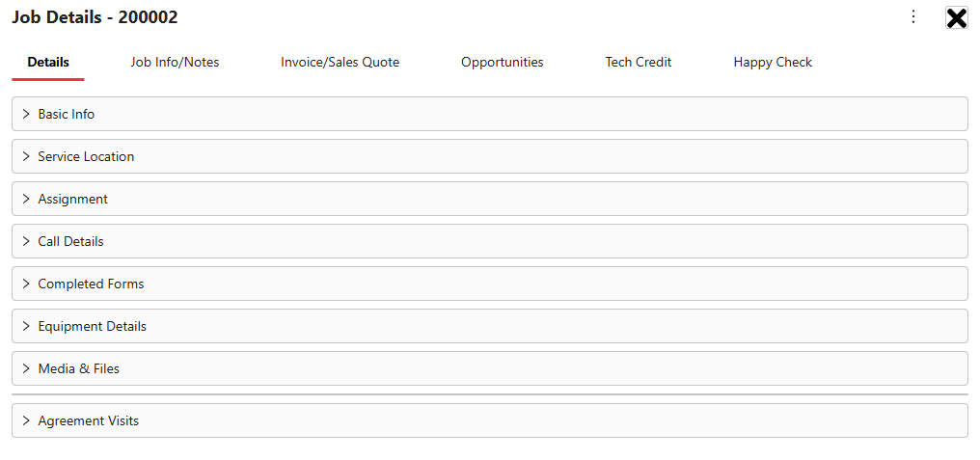The width and height of the screenshot is (980, 460).
Task: Click the chevron arrow next to Assignment
Action: point(26,199)
